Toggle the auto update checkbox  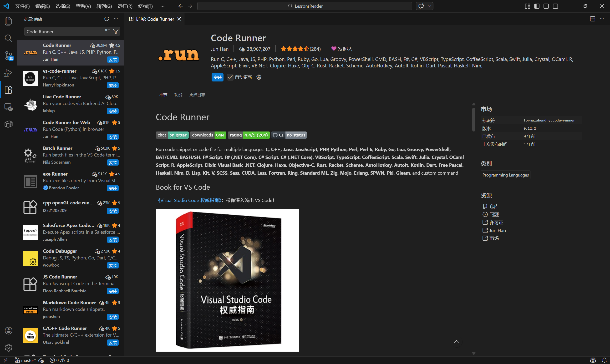click(230, 77)
